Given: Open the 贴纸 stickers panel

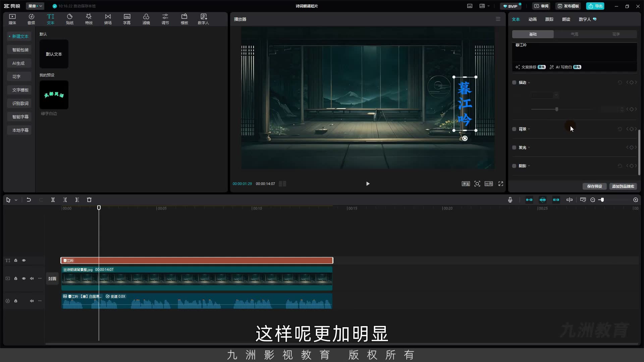Looking at the screenshot, I should pos(70,19).
